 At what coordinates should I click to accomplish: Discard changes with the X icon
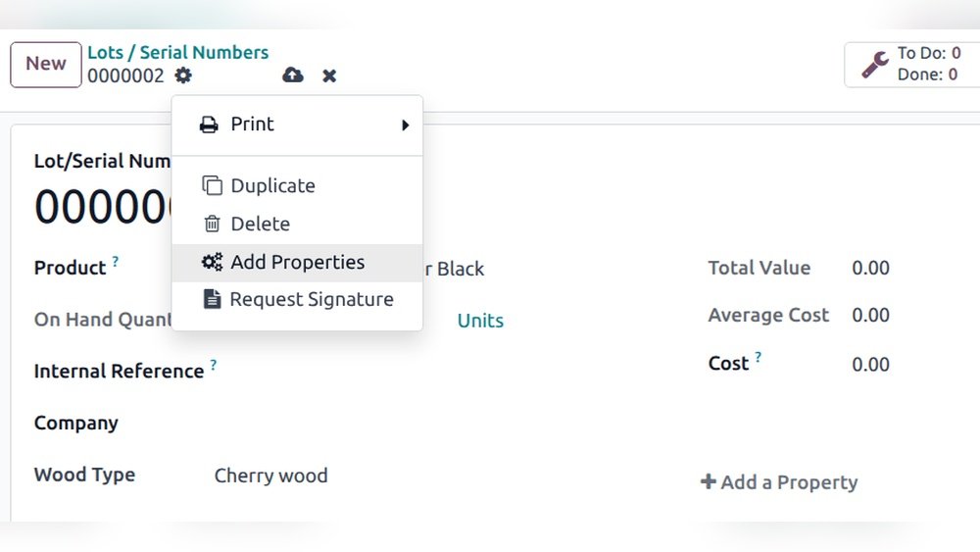coord(329,75)
